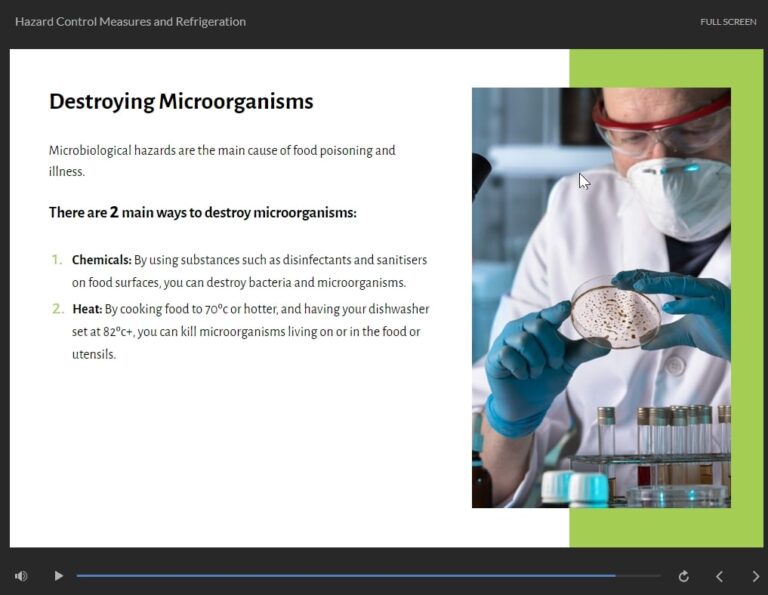Image resolution: width=768 pixels, height=595 pixels.
Task: Go to the previous slide
Action: pyautogui.click(x=719, y=576)
